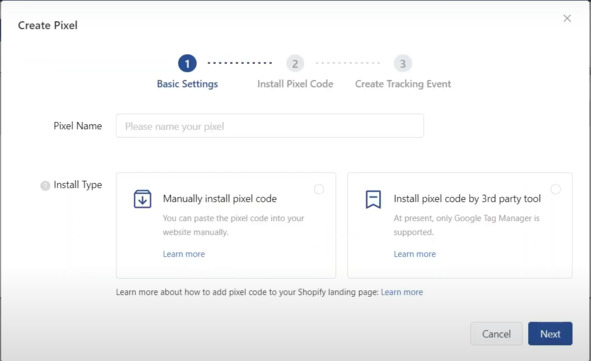Click the Cancel button
The image size is (591, 361).
pyautogui.click(x=496, y=333)
